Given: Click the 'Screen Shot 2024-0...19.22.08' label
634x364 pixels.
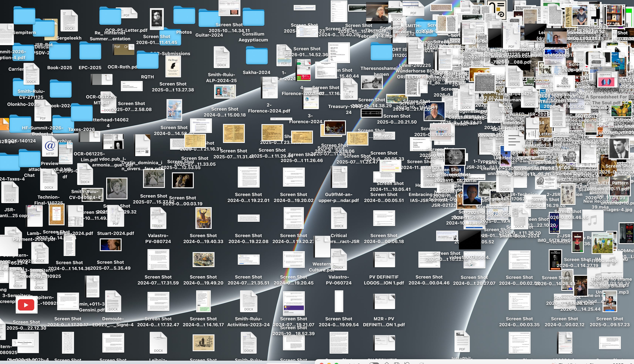Looking at the screenshot, I should 248,238.
